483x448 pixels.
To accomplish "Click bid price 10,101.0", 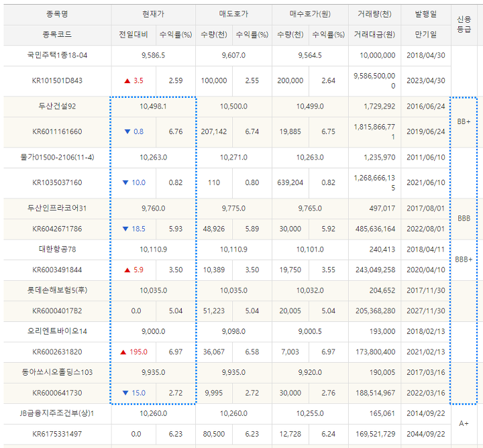I will point(310,249).
